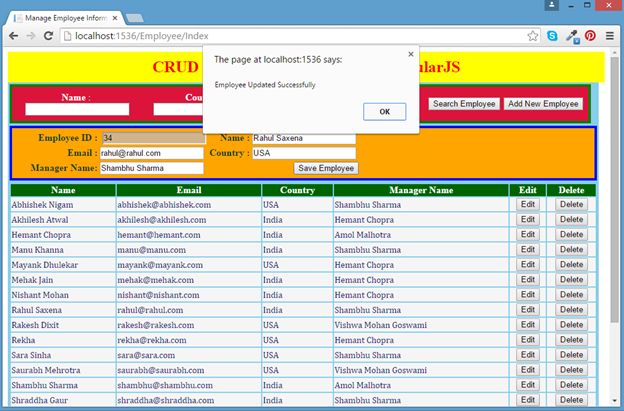This screenshot has width=624, height=411.
Task: Edit the Mayank Dhulekar row
Action: tap(528, 265)
